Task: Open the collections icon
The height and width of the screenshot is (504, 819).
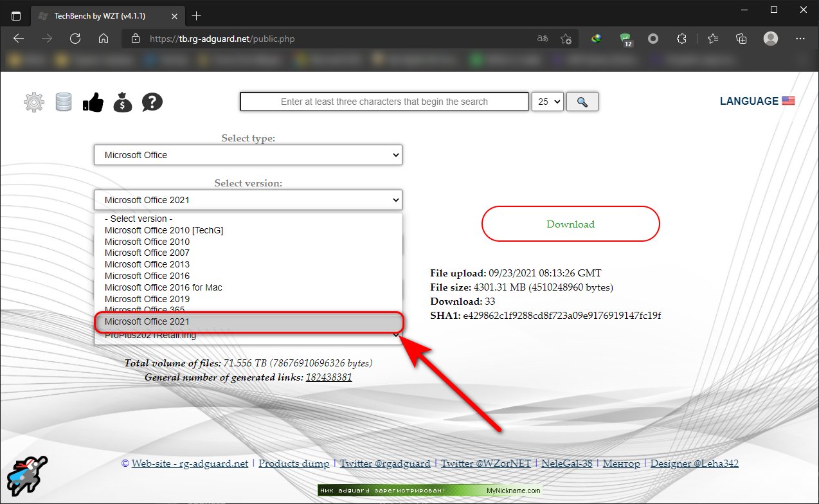Action: [x=741, y=39]
